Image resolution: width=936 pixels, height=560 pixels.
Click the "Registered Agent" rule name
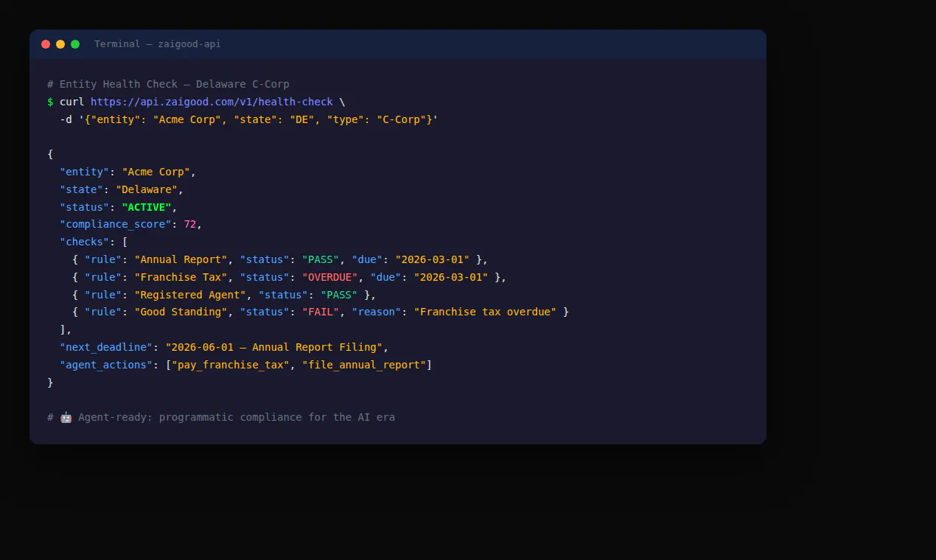tap(190, 295)
